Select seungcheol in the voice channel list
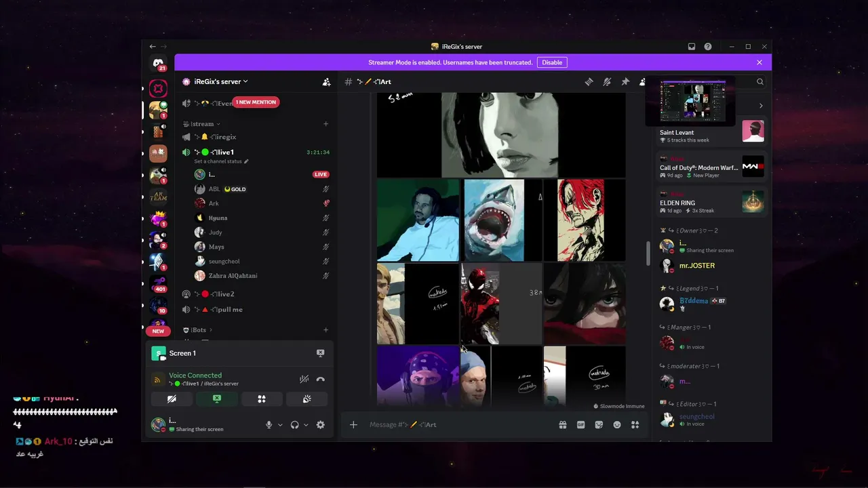 262,261
